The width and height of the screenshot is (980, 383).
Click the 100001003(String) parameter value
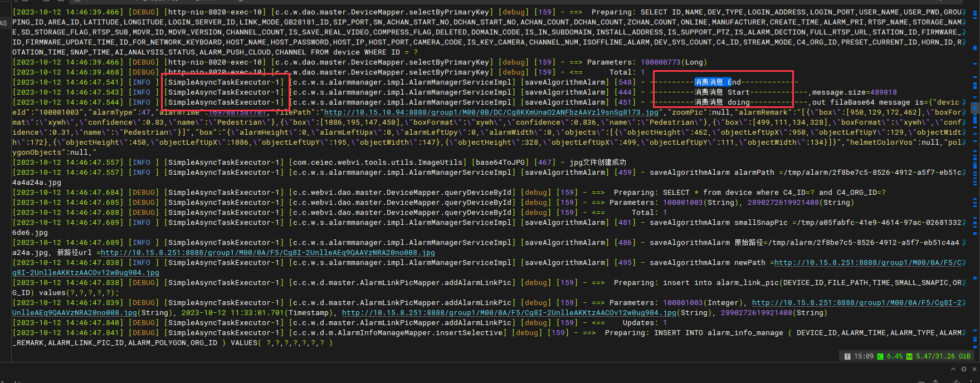703,203
